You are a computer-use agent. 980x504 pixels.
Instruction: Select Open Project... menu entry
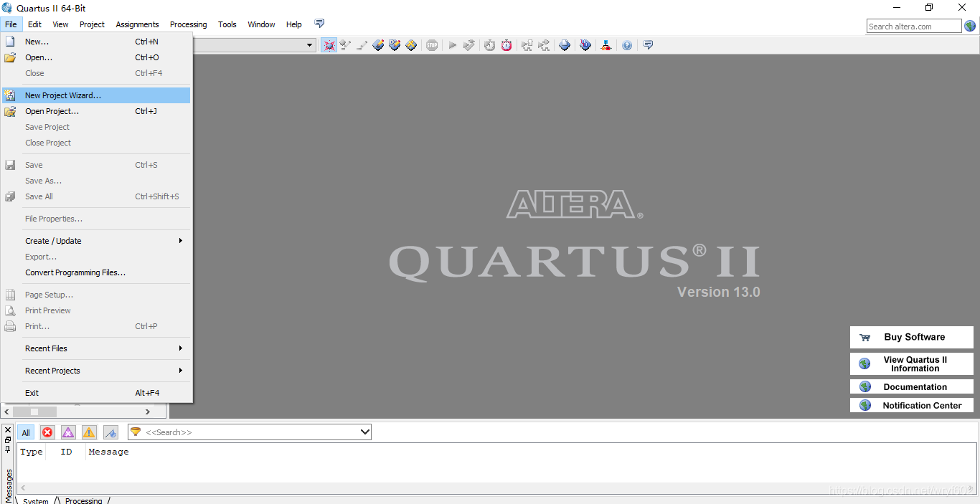pos(97,111)
